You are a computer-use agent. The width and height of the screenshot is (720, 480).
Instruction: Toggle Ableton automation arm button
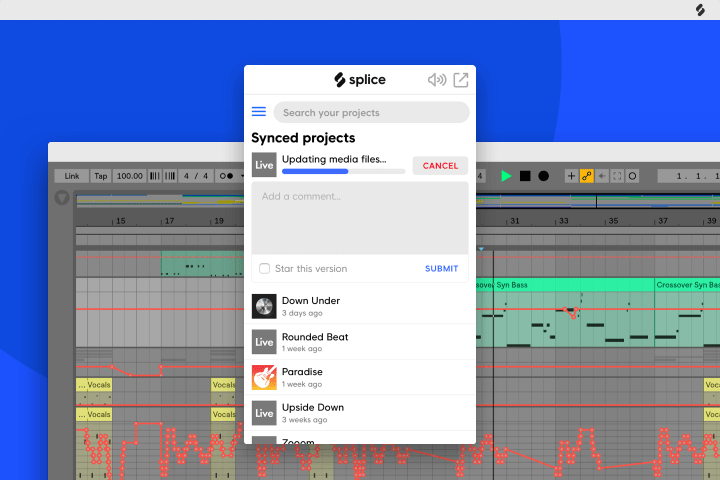[586, 176]
